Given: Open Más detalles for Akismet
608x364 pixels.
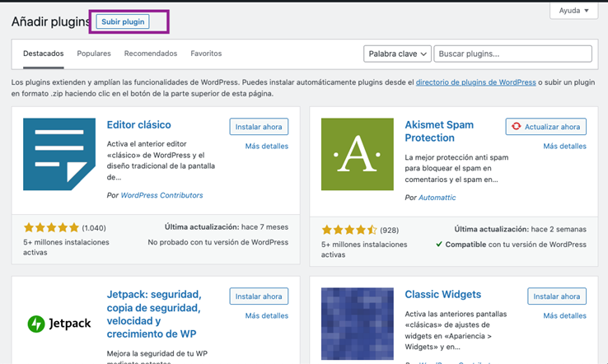Looking at the screenshot, I should (x=564, y=147).
